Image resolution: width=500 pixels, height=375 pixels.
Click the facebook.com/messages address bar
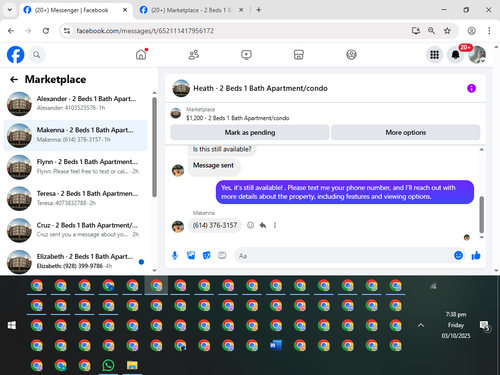[145, 31]
